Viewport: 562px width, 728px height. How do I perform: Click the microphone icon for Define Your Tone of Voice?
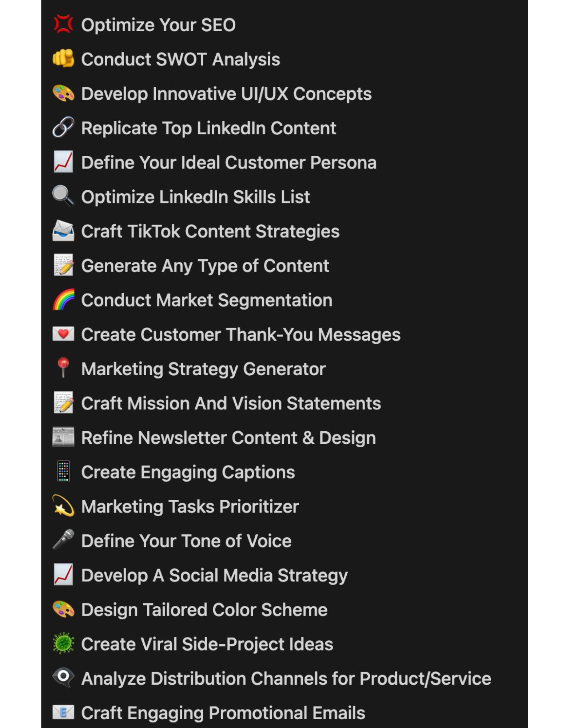(x=63, y=540)
